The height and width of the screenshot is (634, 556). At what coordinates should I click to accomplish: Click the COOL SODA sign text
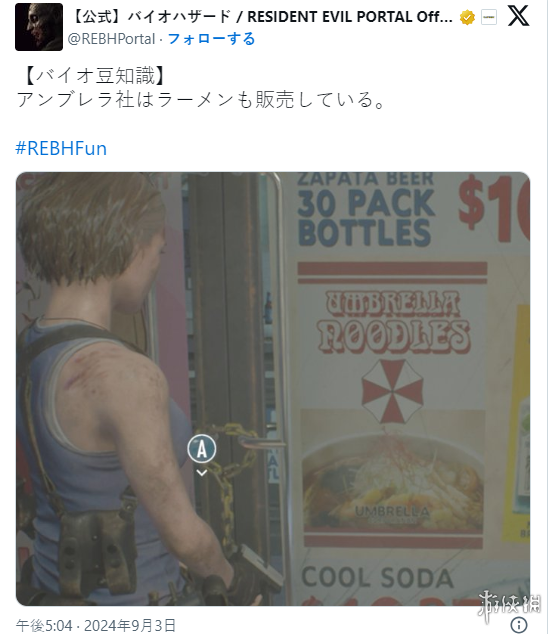click(377, 577)
